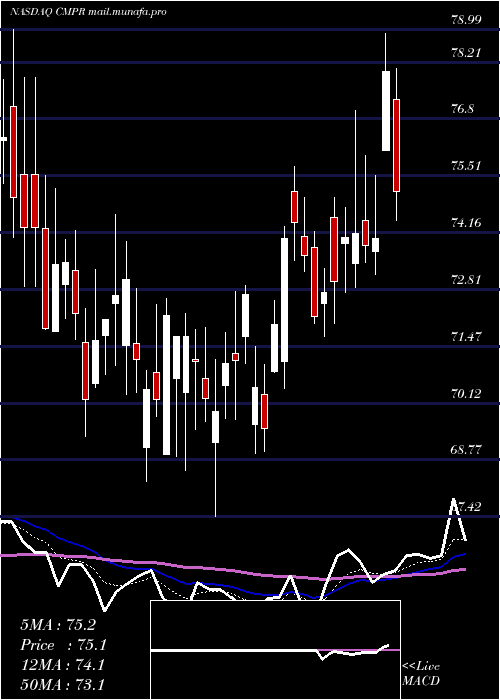Click inside the MACD indicator panel
This screenshot has height=700, width=500.
(x=275, y=650)
